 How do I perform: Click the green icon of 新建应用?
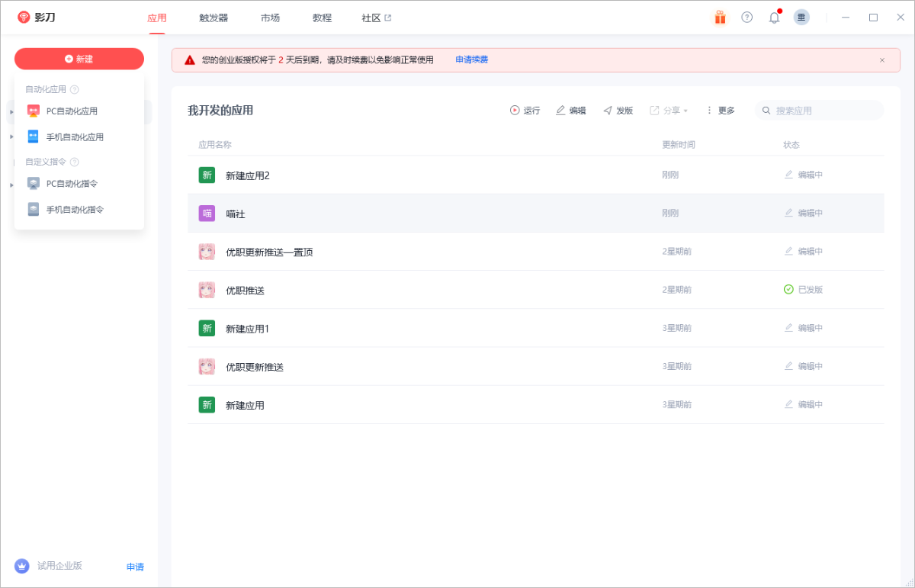pos(207,405)
